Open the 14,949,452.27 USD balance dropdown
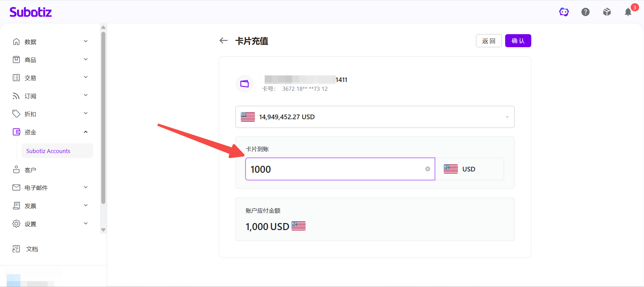Image resolution: width=644 pixels, height=287 pixels. (x=375, y=117)
